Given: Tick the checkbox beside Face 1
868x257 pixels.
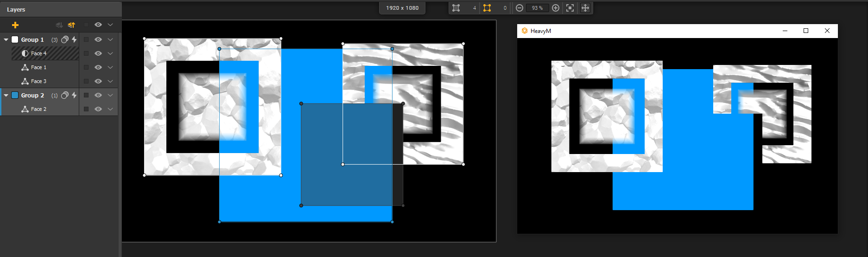Looking at the screenshot, I should tap(86, 67).
